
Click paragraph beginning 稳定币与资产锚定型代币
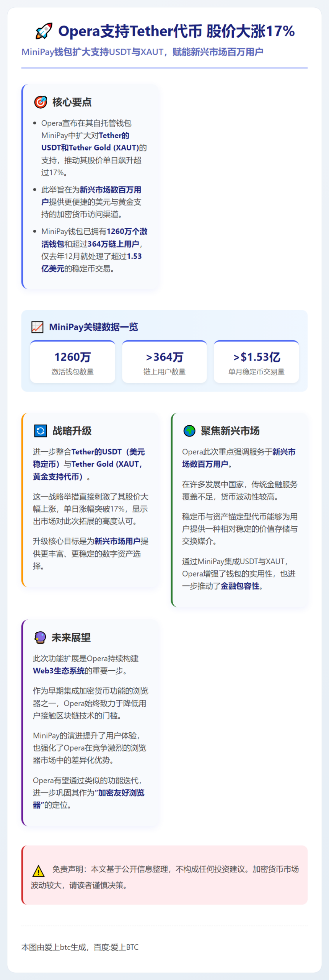pyautogui.click(x=239, y=529)
